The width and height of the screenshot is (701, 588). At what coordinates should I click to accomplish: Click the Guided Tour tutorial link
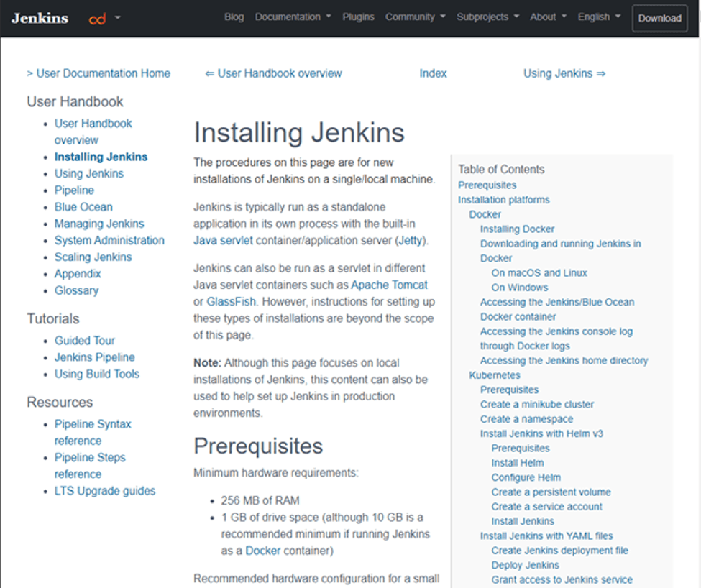(85, 340)
